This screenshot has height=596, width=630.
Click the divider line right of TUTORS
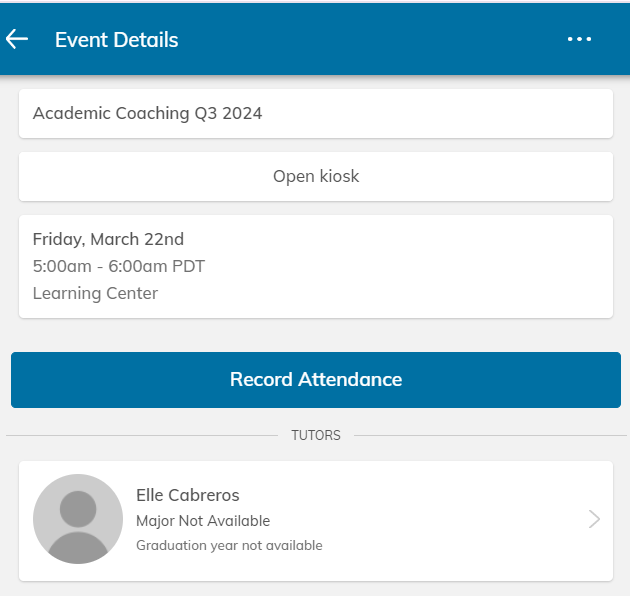(490, 435)
